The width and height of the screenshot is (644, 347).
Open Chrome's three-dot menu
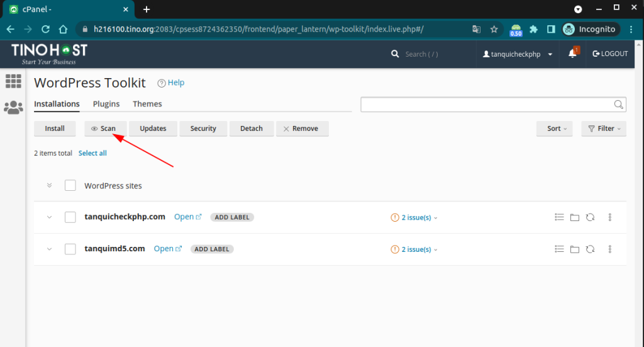[631, 29]
